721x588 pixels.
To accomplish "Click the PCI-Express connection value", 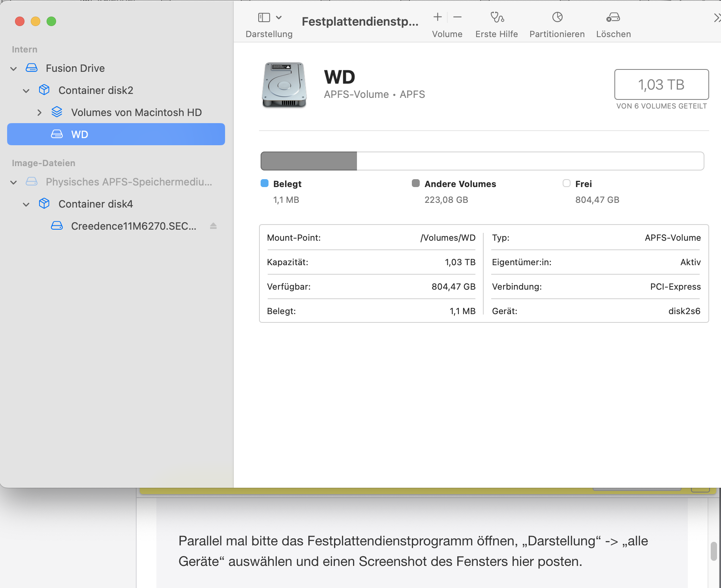I will point(676,287).
